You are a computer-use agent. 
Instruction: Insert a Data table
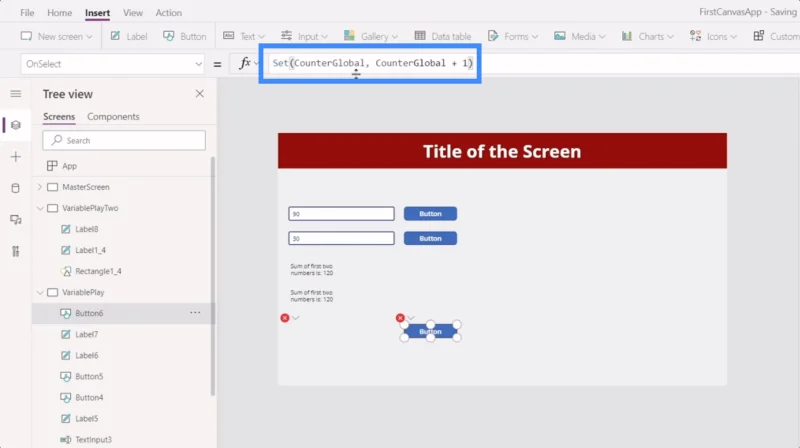[x=443, y=36]
